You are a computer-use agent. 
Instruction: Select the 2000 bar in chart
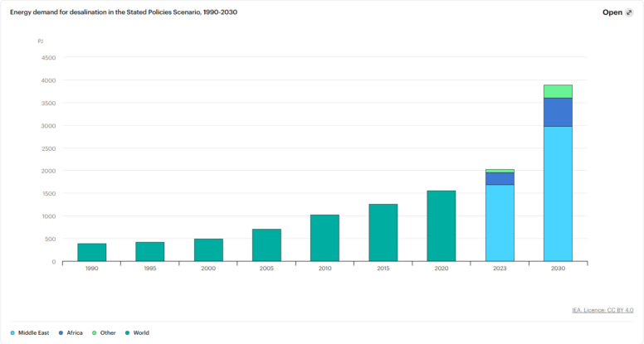tap(208, 250)
